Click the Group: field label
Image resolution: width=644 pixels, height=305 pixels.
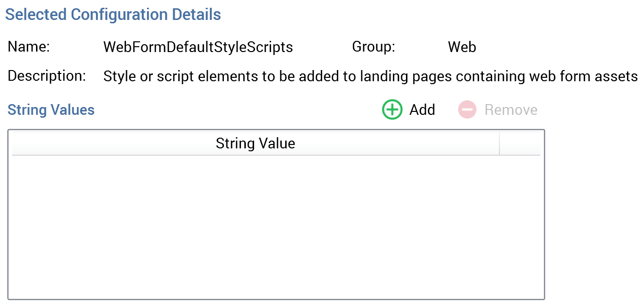click(373, 47)
